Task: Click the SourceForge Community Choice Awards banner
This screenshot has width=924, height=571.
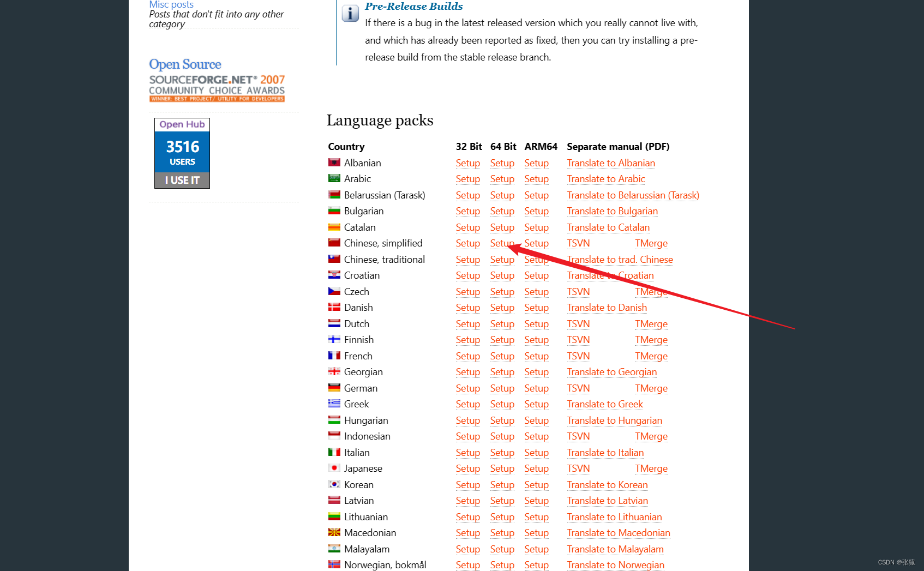Action: 217,88
